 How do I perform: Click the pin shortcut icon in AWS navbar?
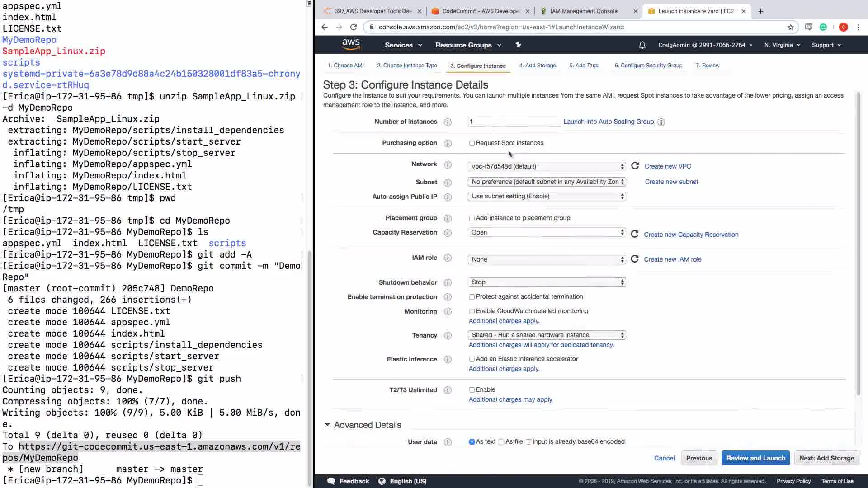518,45
